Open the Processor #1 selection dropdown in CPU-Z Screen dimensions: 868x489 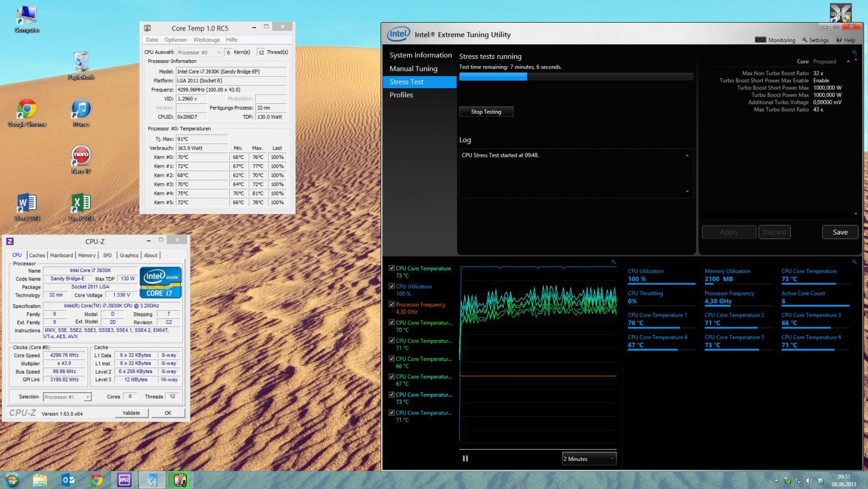click(67, 397)
